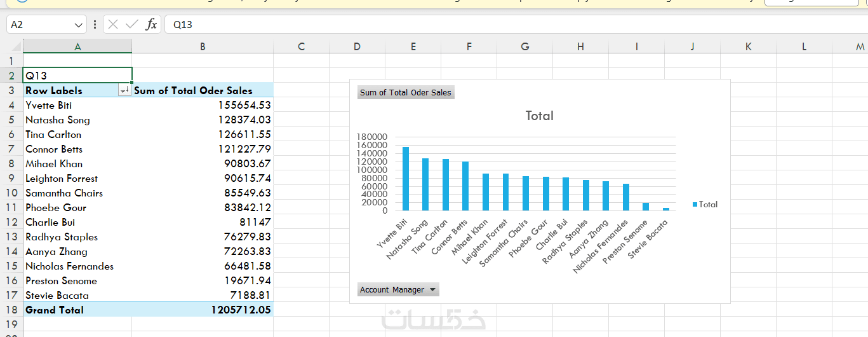Screen dimensions: 868x337
Task: Click the Sum of Total Oder Sales header cell
Action: pyautogui.click(x=203, y=90)
